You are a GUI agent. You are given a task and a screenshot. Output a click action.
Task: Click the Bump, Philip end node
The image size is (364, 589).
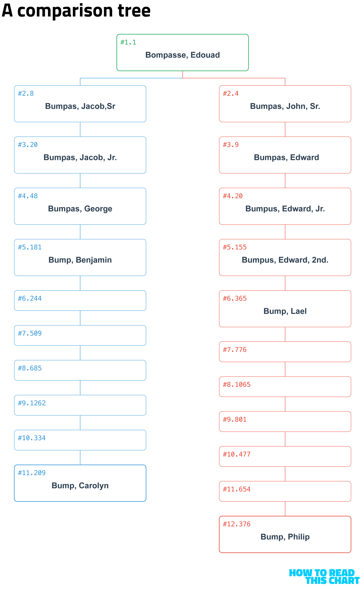click(285, 535)
